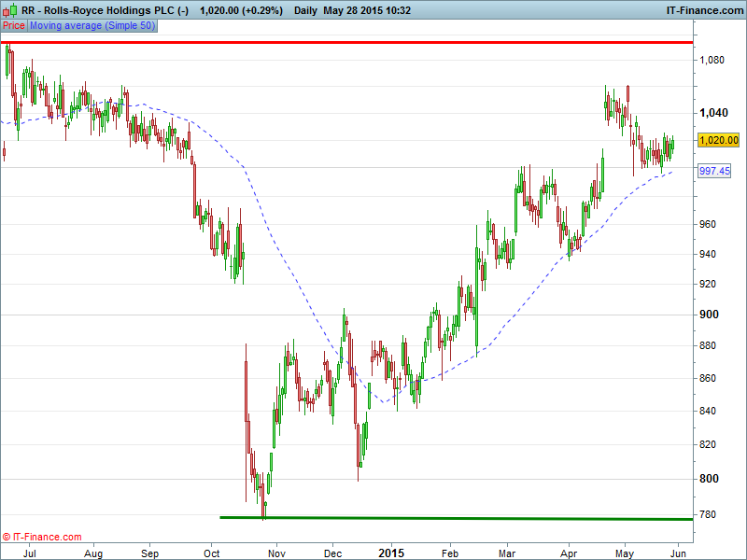The image size is (747, 560).
Task: Click the Jul label on time axis
Action: pos(31,553)
